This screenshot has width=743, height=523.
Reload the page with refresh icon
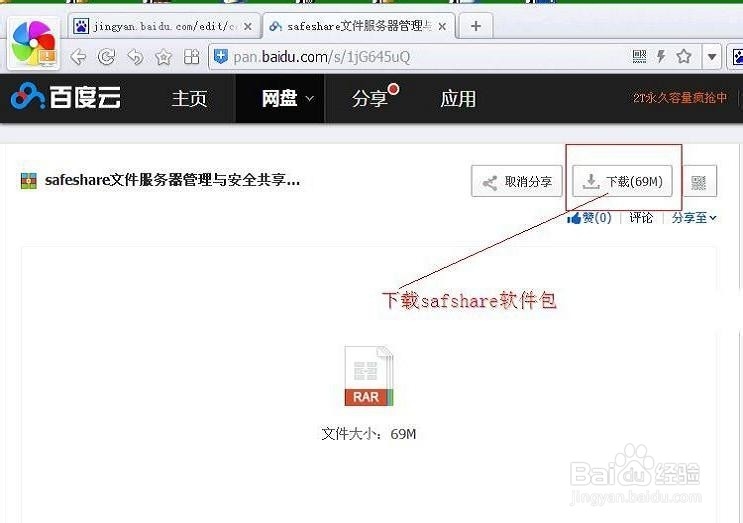106,57
